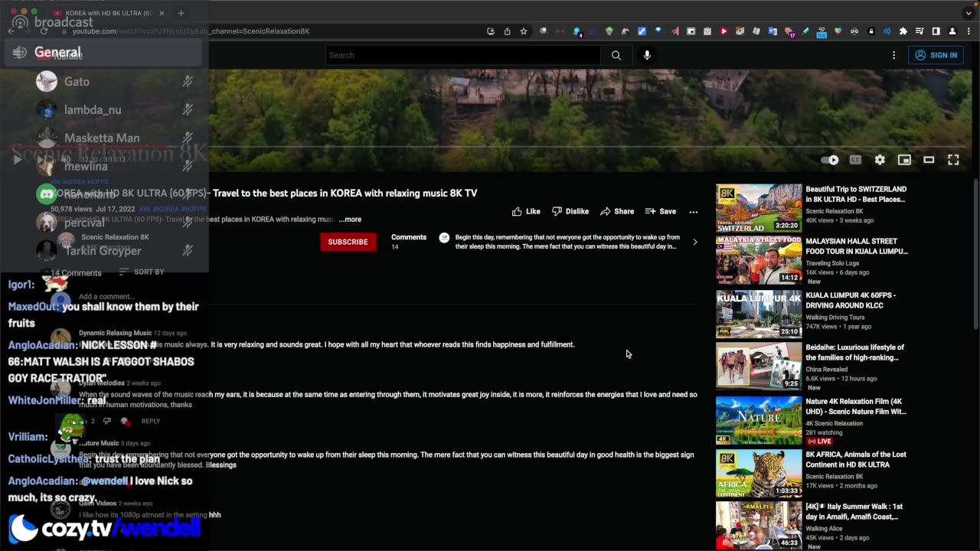Open the YouTube player settings gear
This screenshot has height=551, width=980.
880,160
